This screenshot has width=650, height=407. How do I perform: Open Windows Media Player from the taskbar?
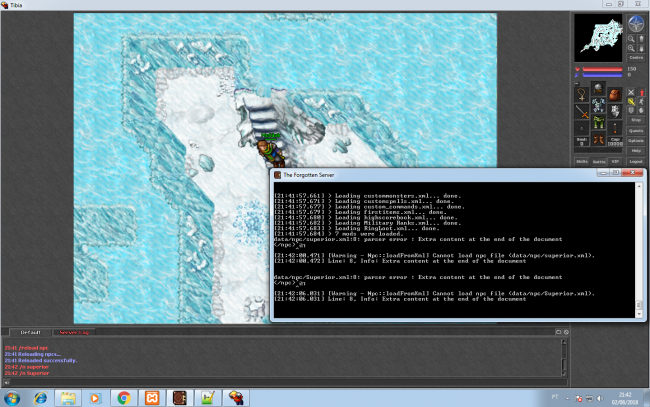(x=95, y=398)
